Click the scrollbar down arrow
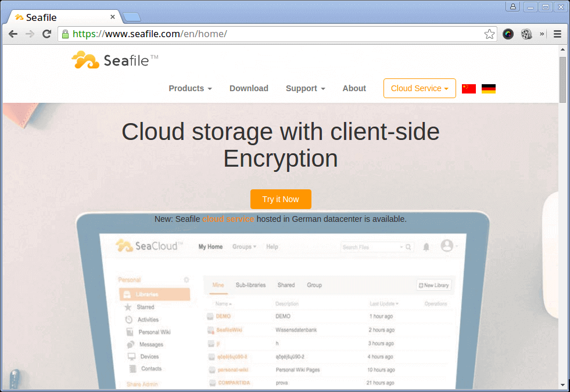Image resolution: width=570 pixels, height=392 pixels. click(562, 384)
